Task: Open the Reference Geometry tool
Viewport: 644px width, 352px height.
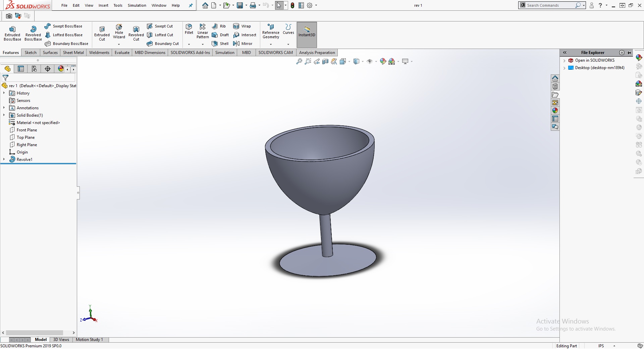Action: click(x=271, y=31)
